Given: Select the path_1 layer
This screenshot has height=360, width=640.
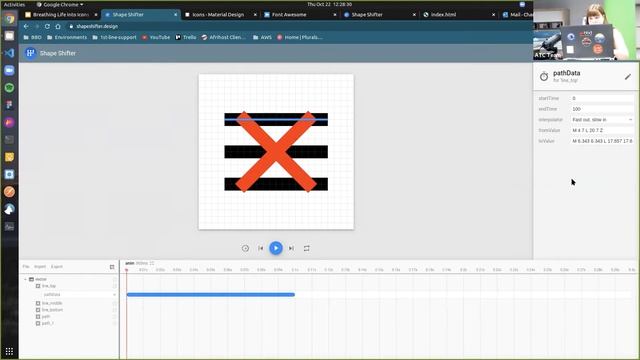Looking at the screenshot, I should pyautogui.click(x=47, y=323).
